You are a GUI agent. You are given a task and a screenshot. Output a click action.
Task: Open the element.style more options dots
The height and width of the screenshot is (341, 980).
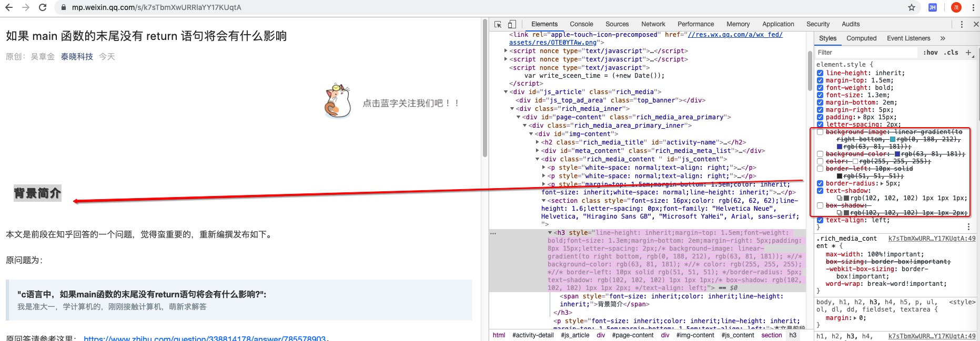point(968,226)
